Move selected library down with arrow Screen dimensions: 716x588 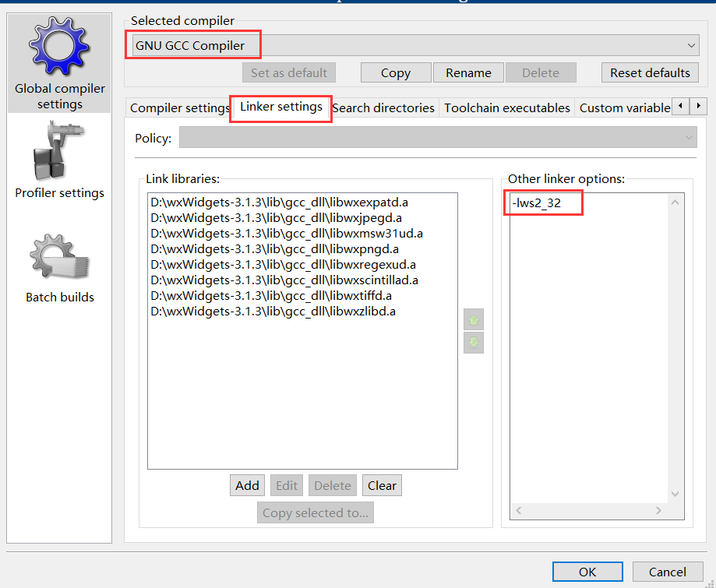tap(473, 343)
